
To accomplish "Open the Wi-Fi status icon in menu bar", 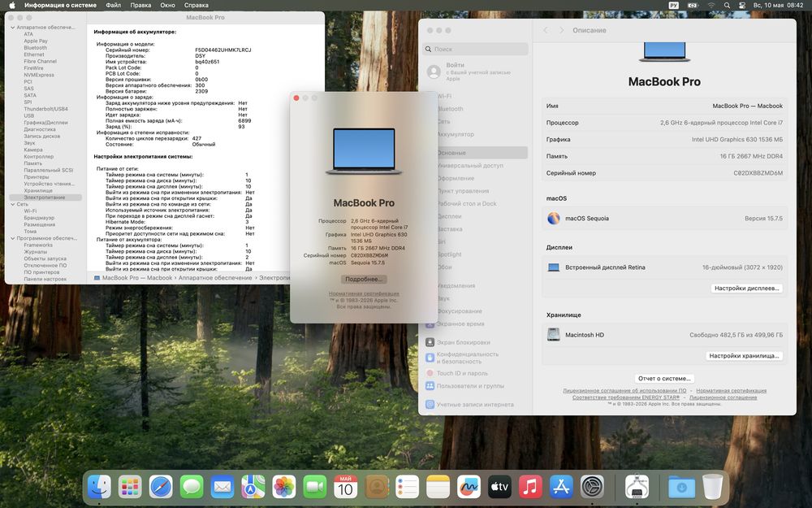I will 711,5.
